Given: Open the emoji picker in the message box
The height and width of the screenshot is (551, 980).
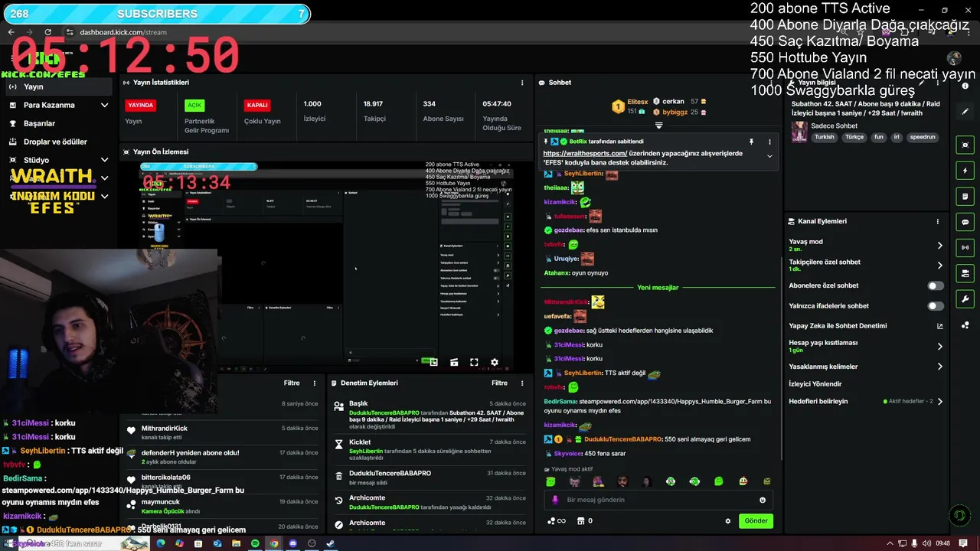Looking at the screenshot, I should pos(763,500).
